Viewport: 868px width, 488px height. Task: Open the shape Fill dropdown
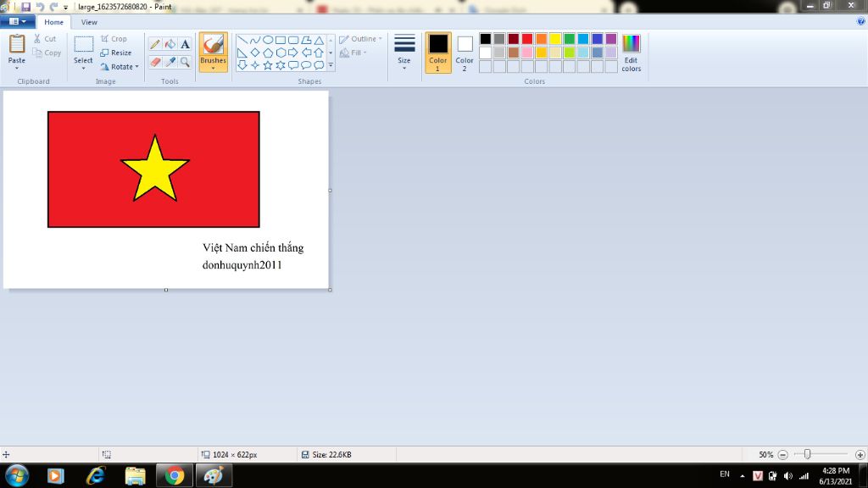(353, 53)
